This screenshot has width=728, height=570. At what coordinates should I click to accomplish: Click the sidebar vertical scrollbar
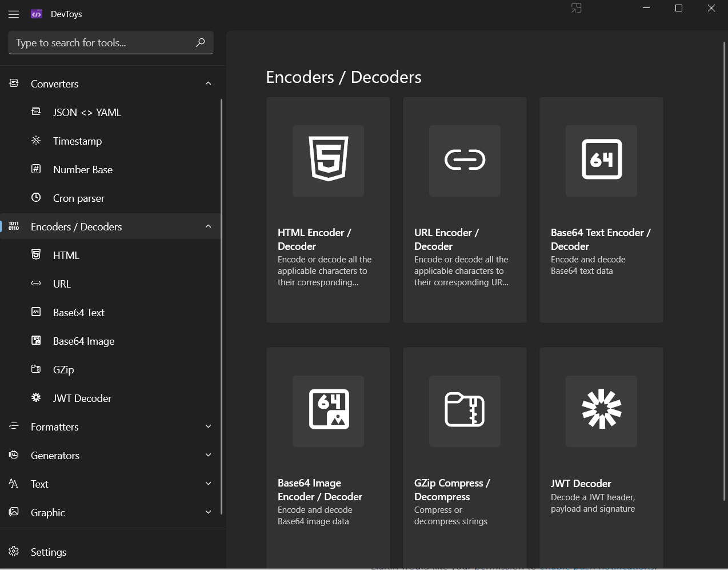coord(222,307)
